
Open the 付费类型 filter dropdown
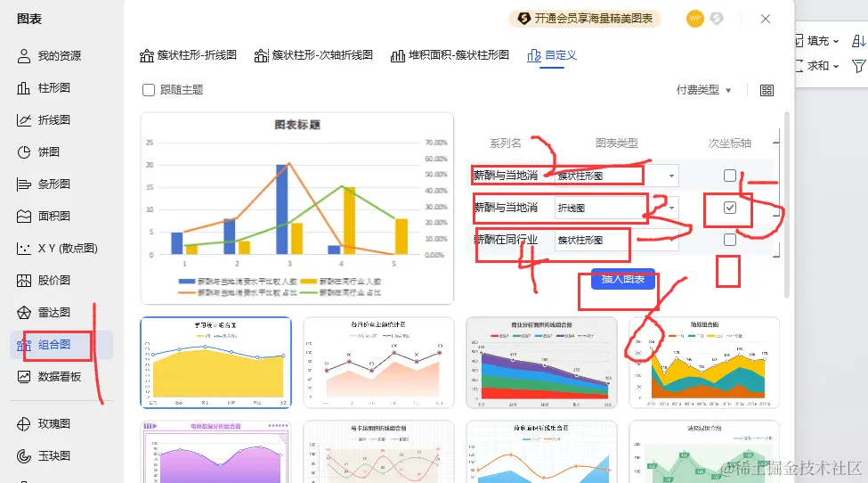point(703,90)
